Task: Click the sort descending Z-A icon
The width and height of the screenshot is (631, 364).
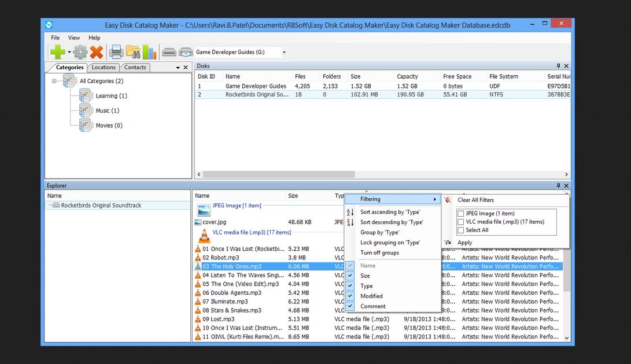Action: point(350,222)
